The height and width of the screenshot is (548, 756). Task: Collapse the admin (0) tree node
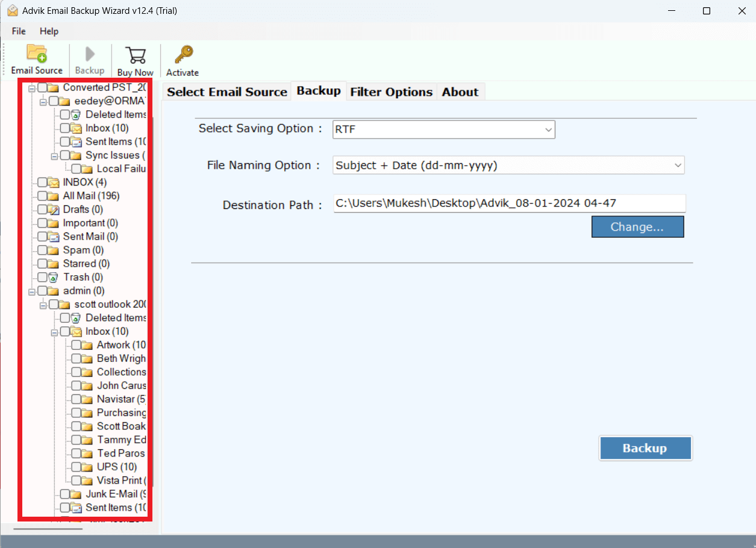[x=32, y=291]
